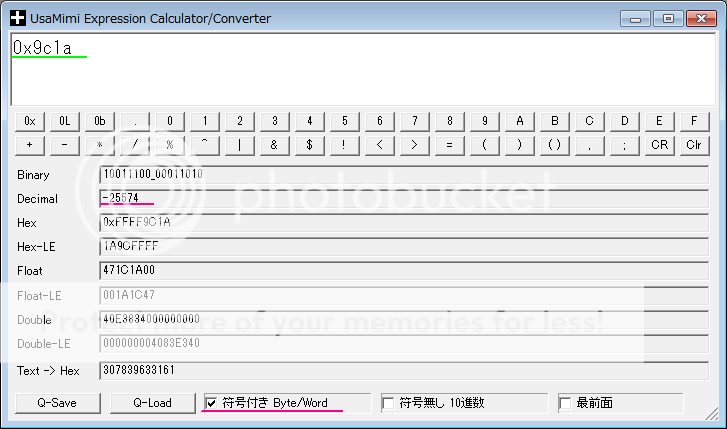The height and width of the screenshot is (429, 727).
Task: Open the UsaMimi app icon system menu
Action: (x=18, y=18)
